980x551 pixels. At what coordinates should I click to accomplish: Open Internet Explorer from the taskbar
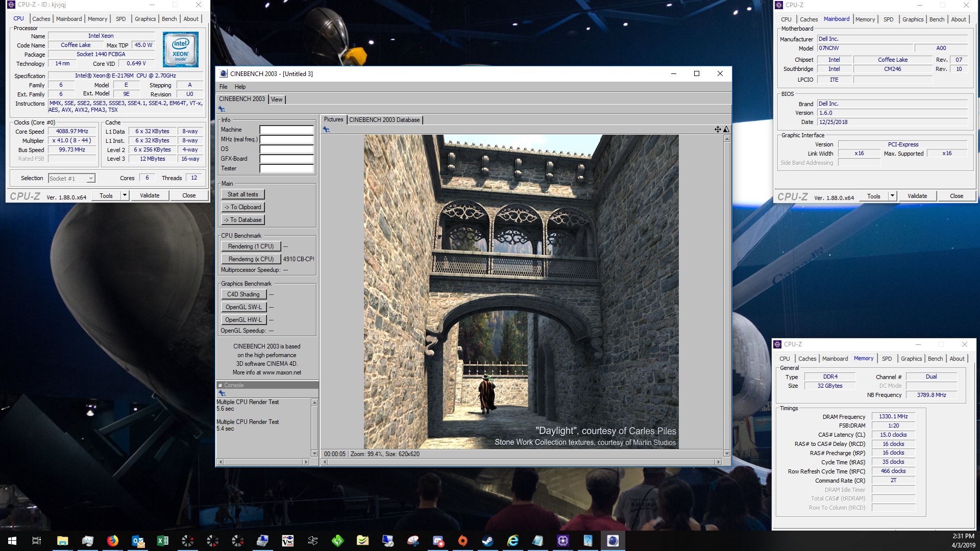(x=513, y=541)
